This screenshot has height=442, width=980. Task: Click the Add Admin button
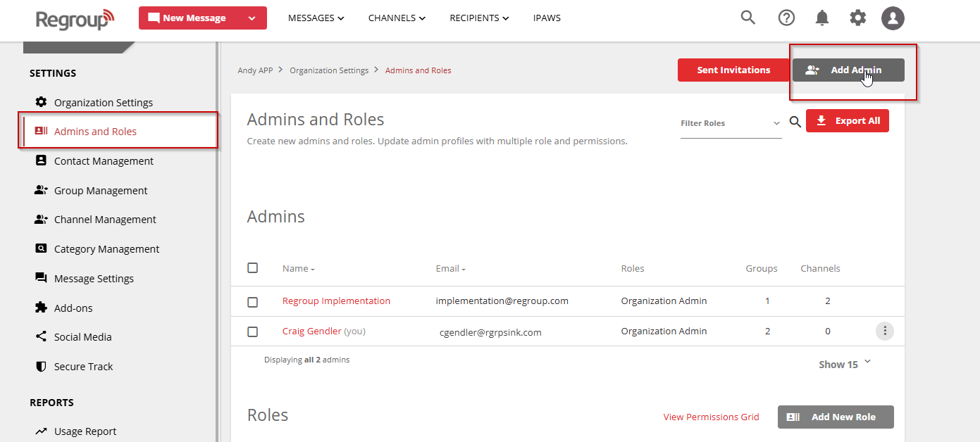pyautogui.click(x=848, y=70)
